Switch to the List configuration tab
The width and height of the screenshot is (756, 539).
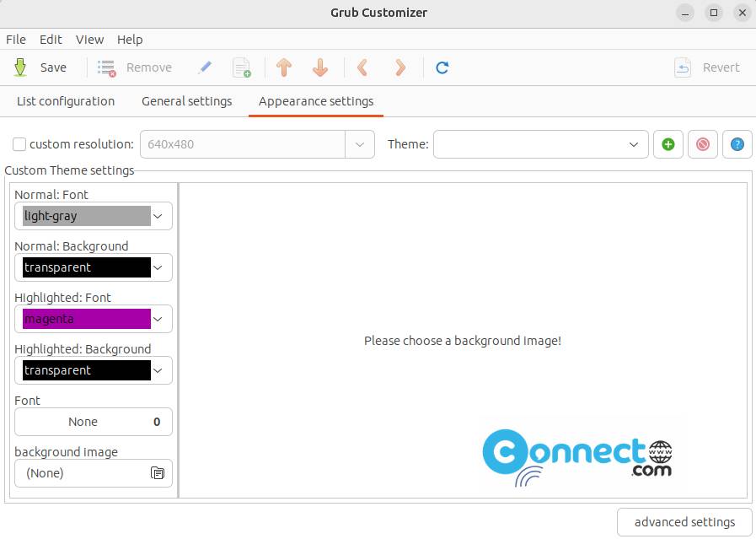coord(66,101)
